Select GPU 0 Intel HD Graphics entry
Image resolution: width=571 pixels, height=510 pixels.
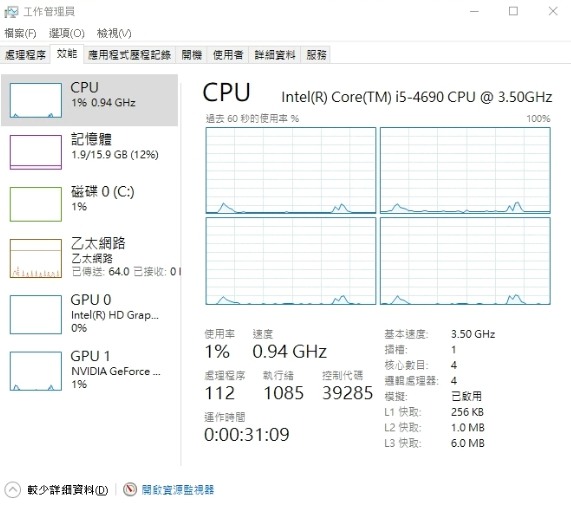(x=89, y=314)
